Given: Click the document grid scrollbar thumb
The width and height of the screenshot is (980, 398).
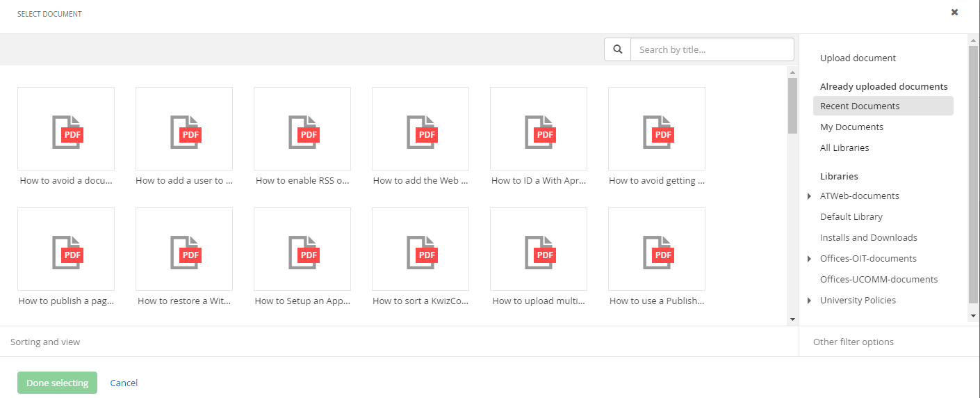Looking at the screenshot, I should [792, 105].
